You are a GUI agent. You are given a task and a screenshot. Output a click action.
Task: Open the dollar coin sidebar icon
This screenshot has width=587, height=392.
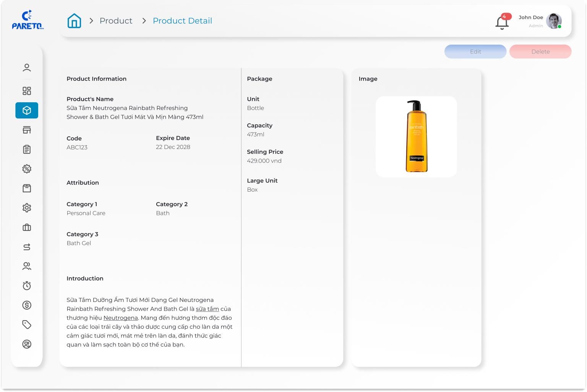(27, 305)
